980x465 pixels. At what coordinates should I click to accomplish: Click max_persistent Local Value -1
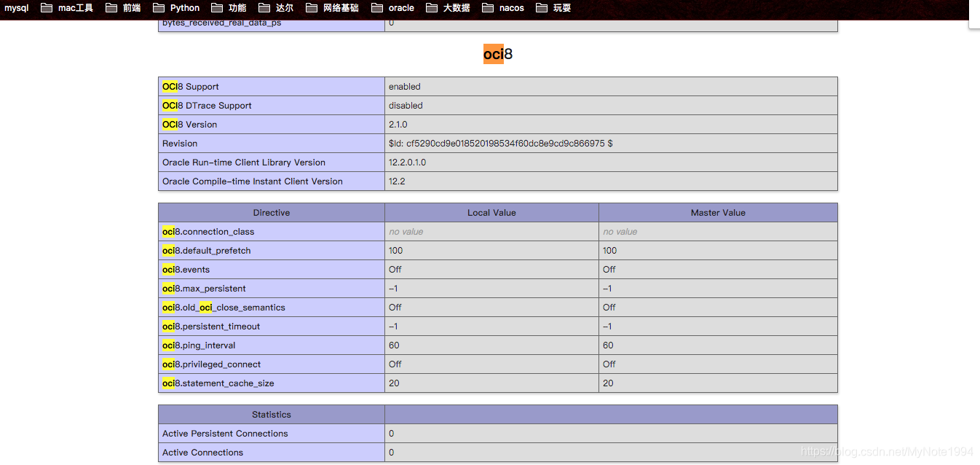[394, 289]
